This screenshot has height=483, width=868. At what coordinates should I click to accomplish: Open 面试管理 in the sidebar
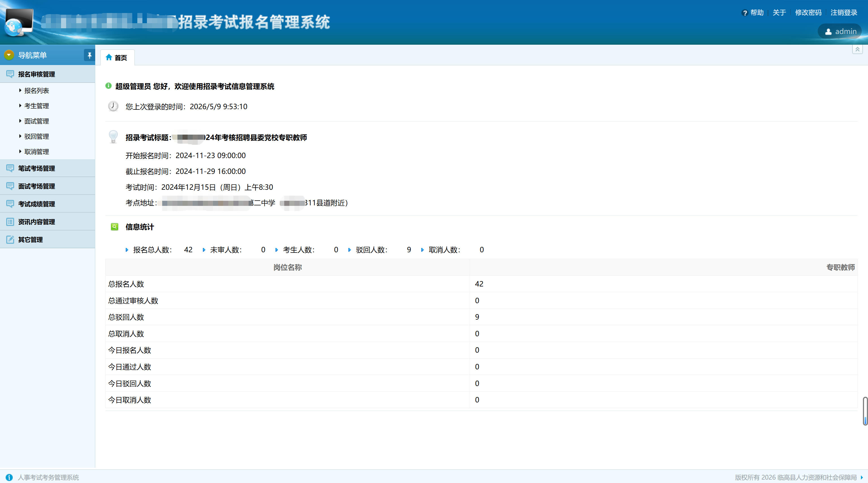[x=36, y=121]
